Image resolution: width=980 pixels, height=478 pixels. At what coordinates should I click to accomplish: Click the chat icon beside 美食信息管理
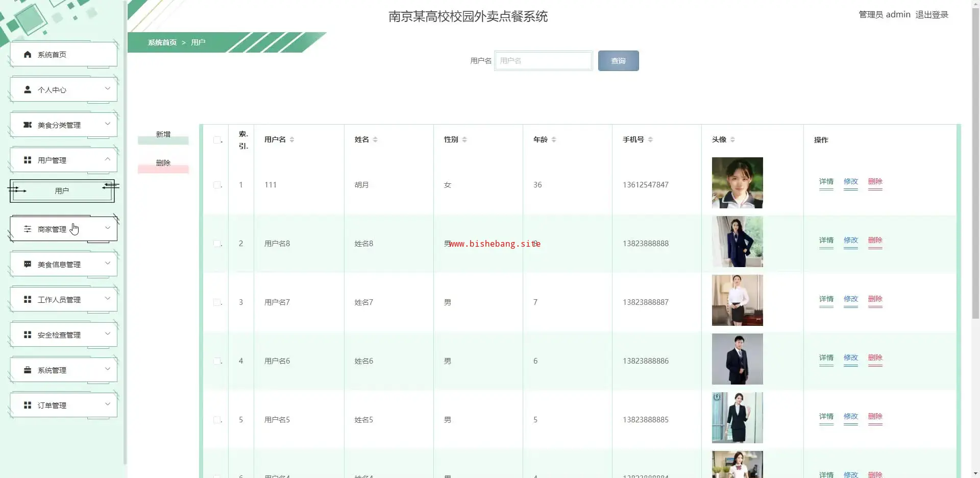point(28,264)
